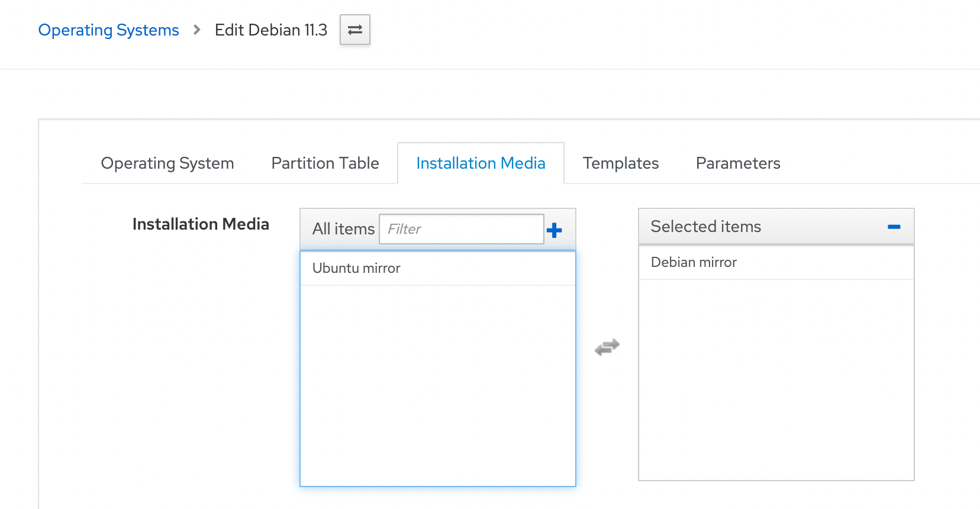Click the swap arrows between the lists
This screenshot has height=509, width=980.
pyautogui.click(x=607, y=347)
